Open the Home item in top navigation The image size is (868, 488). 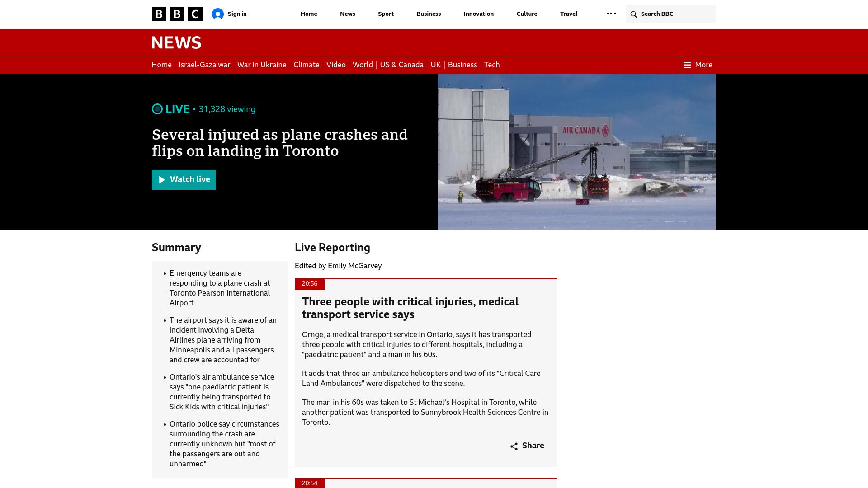coord(309,14)
